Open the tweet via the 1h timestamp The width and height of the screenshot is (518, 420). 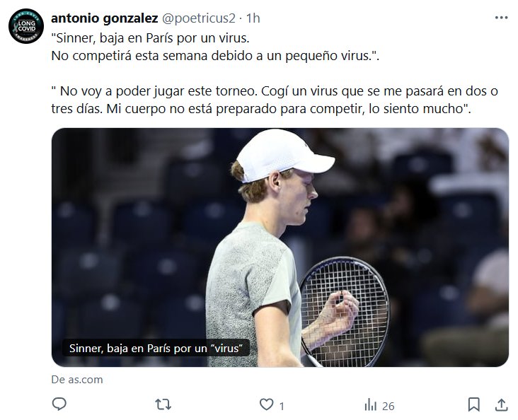coord(253,18)
